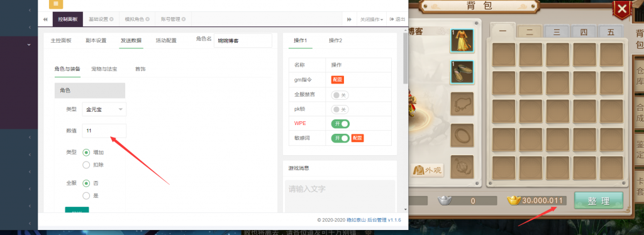Open the 发送数据 sub-tab

[x=131, y=41]
